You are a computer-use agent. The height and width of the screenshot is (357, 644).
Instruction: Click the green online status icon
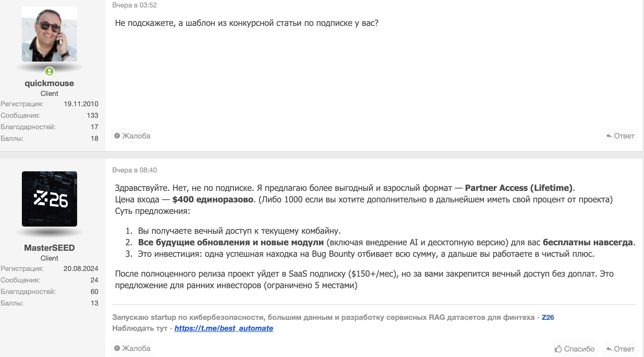tap(49, 71)
